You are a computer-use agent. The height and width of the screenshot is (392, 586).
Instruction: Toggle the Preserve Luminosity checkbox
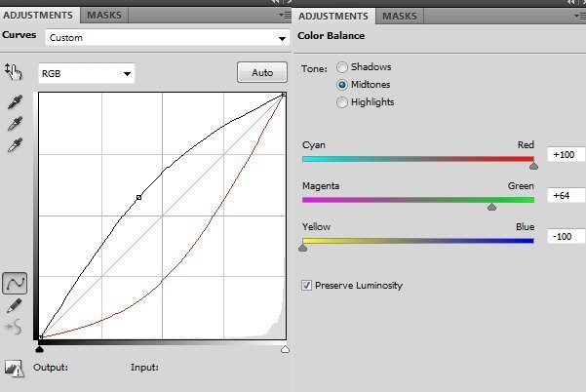point(306,286)
